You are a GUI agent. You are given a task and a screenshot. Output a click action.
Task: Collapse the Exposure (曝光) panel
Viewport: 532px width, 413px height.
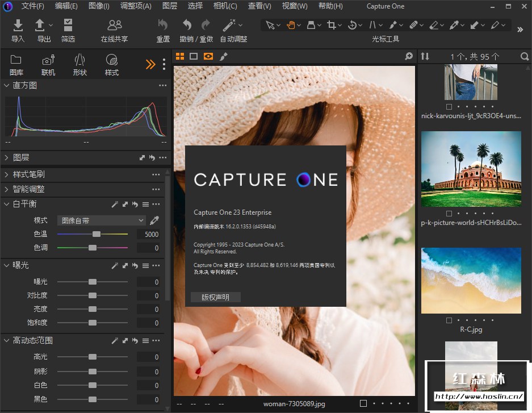[x=7, y=265]
